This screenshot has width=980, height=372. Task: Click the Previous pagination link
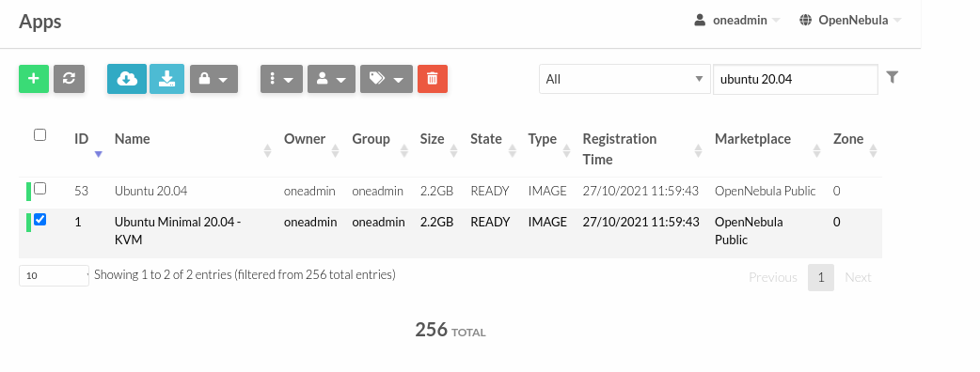pyautogui.click(x=772, y=277)
